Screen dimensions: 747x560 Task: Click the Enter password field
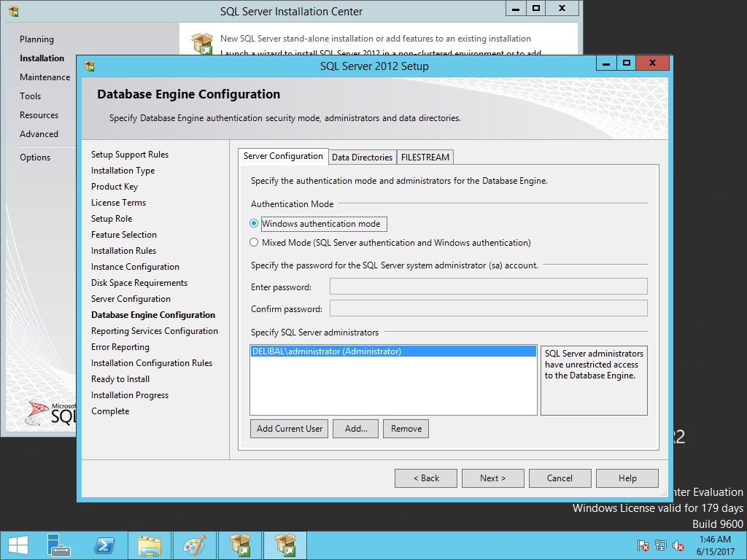(488, 287)
